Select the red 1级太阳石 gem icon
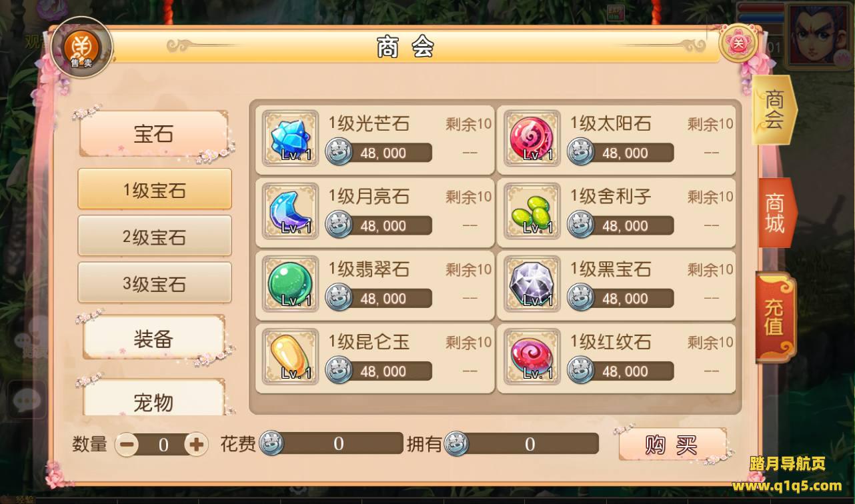Image resolution: width=855 pixels, height=504 pixels. (x=532, y=138)
